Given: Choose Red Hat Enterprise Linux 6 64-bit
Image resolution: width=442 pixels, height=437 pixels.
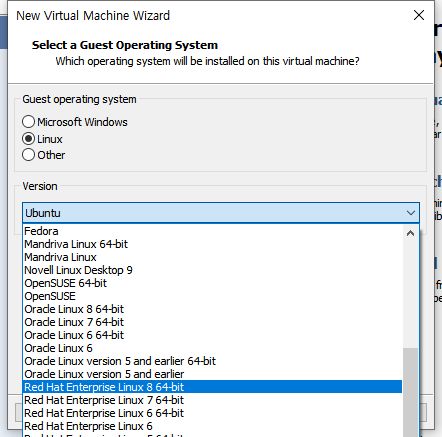Looking at the screenshot, I should [x=212, y=413].
